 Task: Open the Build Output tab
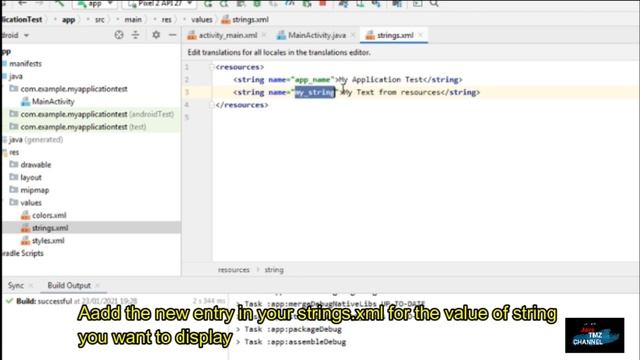click(x=69, y=285)
